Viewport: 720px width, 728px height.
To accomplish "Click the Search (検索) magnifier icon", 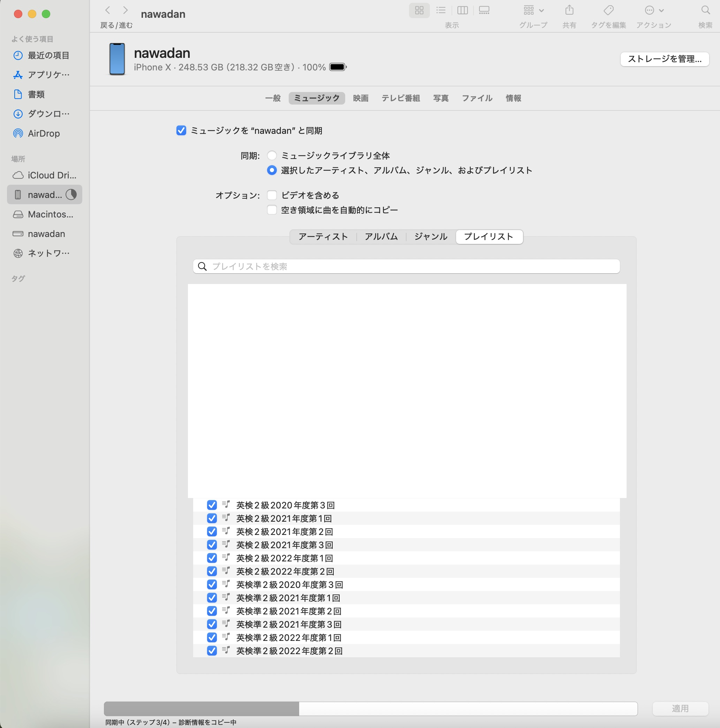I will click(x=705, y=10).
